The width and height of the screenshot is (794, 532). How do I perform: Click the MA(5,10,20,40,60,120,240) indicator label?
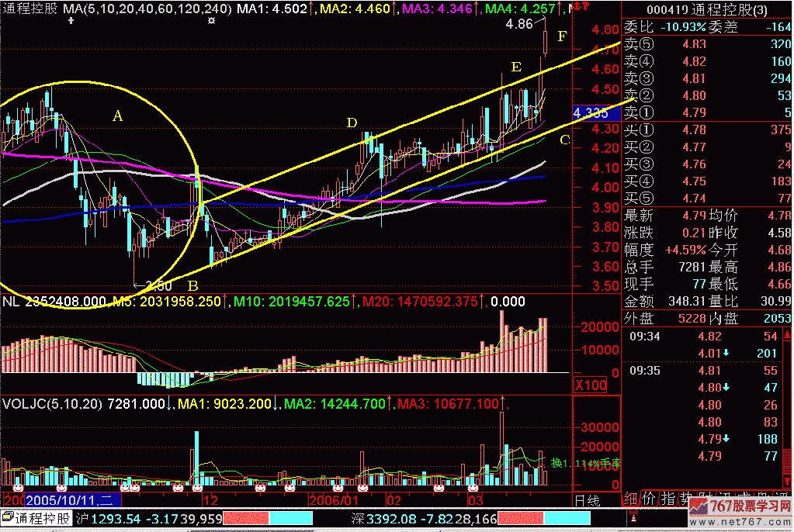(147, 9)
